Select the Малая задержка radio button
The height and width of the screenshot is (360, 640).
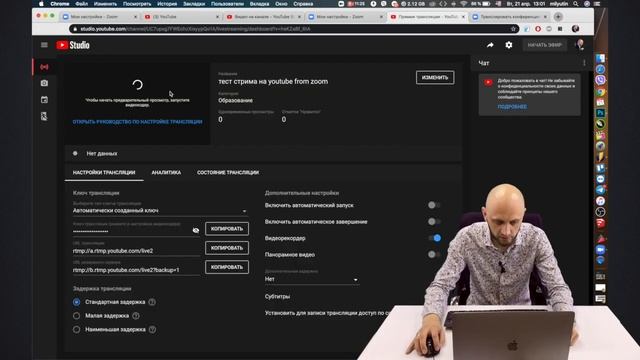[x=76, y=316]
